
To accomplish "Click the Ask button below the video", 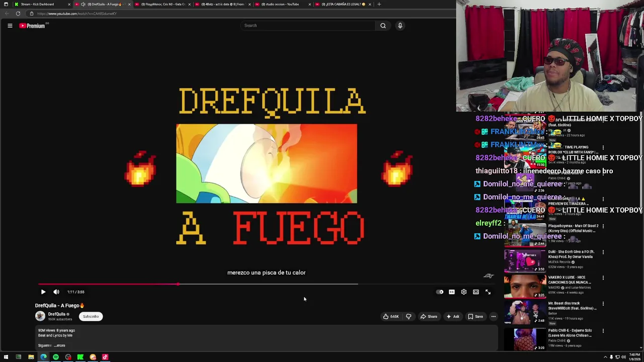I will pos(452,316).
